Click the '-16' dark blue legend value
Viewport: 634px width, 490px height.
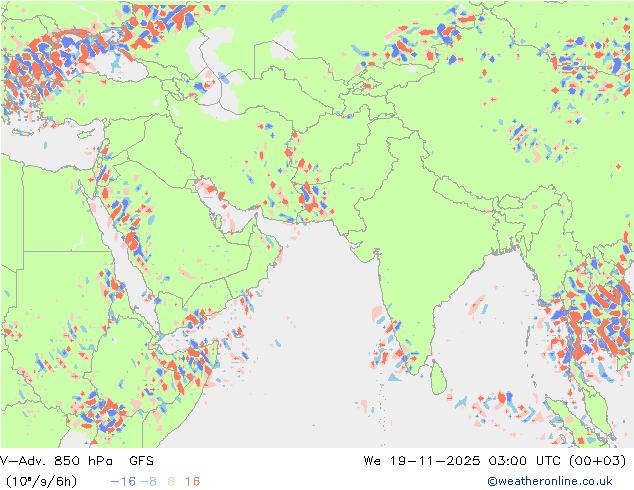pos(123,481)
